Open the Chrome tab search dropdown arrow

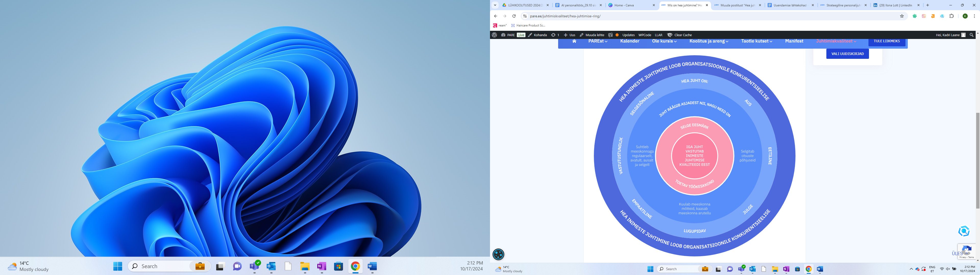click(x=495, y=5)
